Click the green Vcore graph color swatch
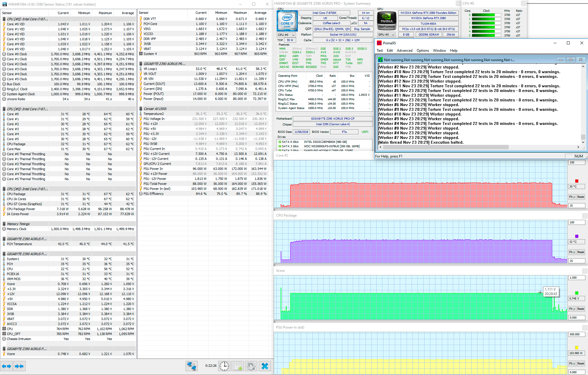 (577, 293)
